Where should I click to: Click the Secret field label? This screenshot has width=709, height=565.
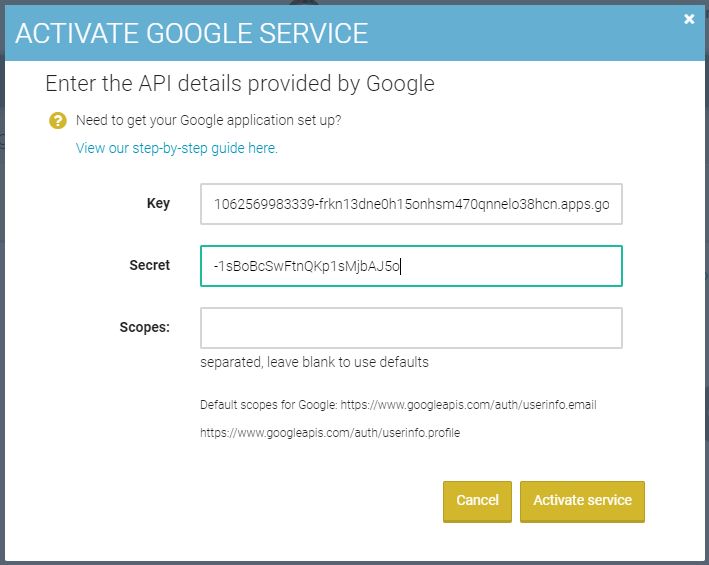(x=150, y=265)
